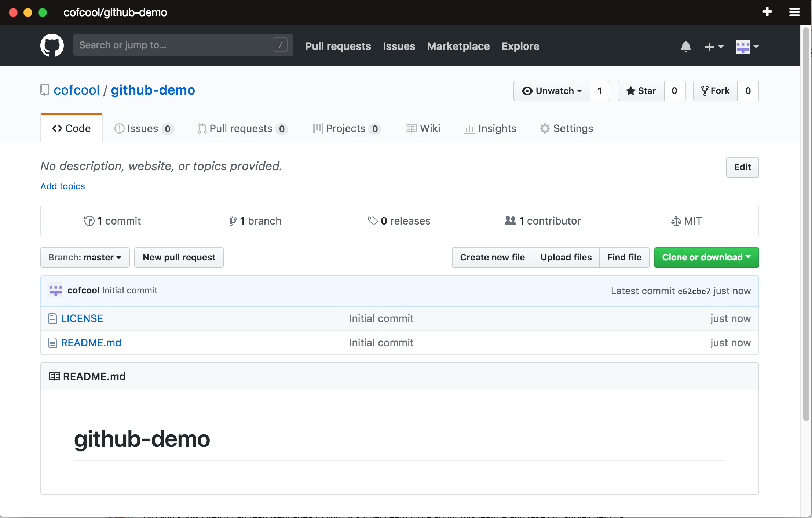Click Initial commit message in README.md row
812x518 pixels.
(x=381, y=343)
